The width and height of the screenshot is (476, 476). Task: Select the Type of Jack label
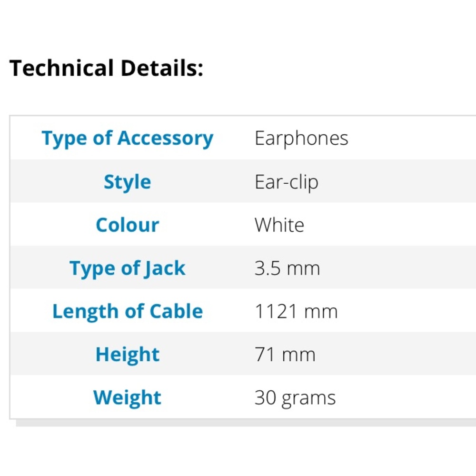(128, 268)
